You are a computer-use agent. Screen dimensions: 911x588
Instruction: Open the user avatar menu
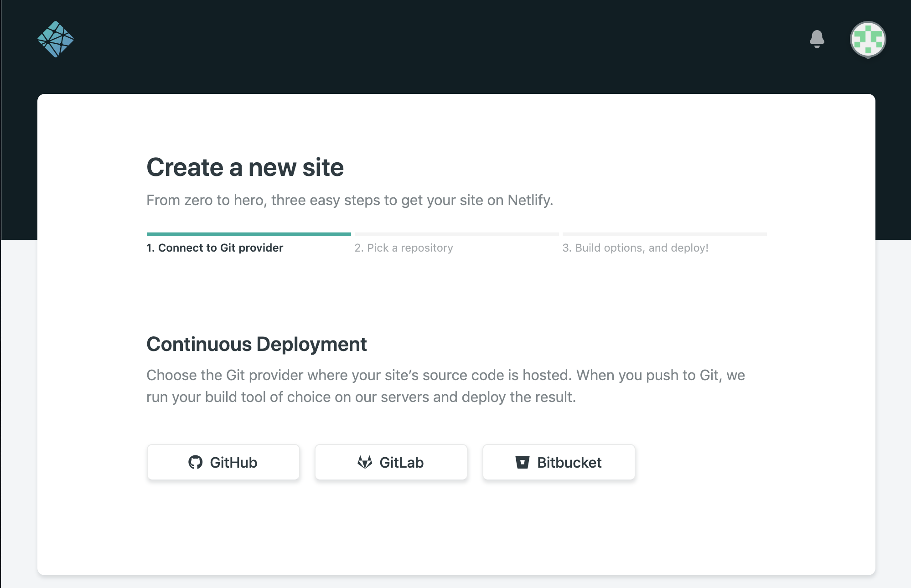click(x=868, y=40)
